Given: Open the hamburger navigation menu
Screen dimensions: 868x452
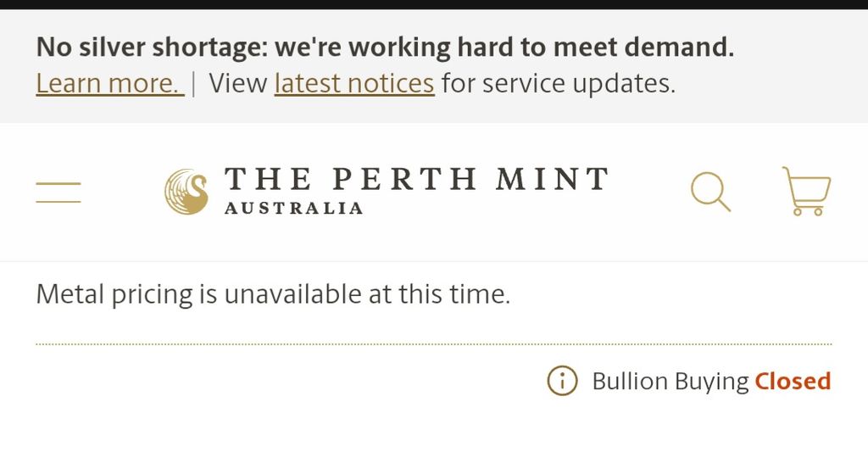Looking at the screenshot, I should (x=58, y=193).
